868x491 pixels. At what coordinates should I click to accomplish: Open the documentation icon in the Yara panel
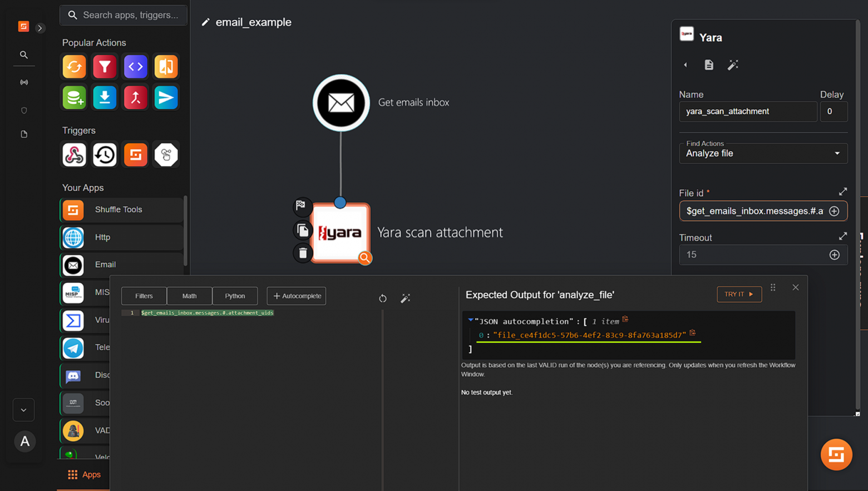(x=708, y=65)
